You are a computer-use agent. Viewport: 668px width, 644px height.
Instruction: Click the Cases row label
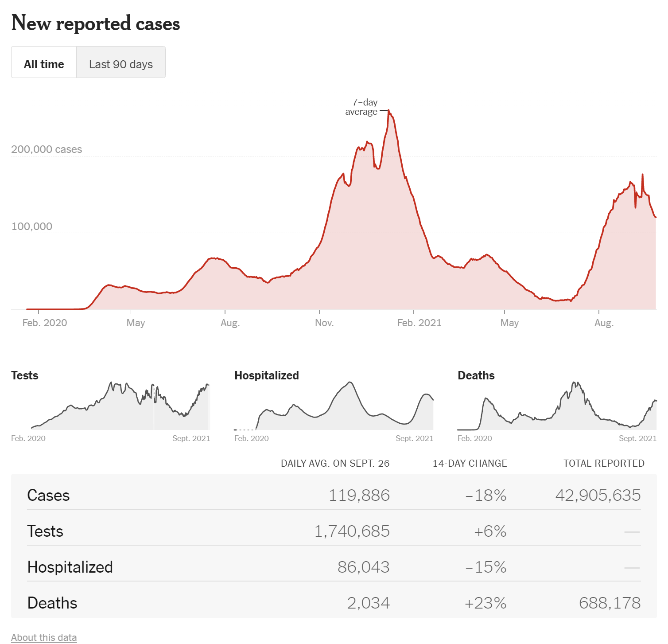point(48,495)
